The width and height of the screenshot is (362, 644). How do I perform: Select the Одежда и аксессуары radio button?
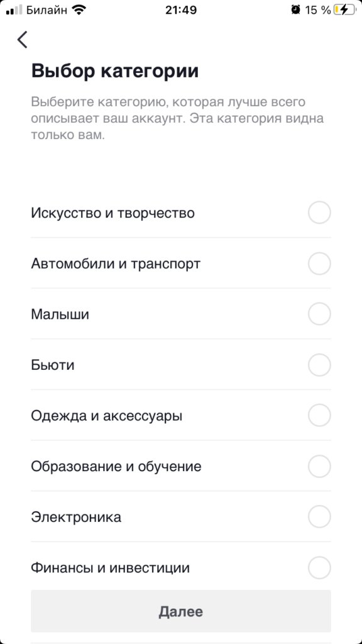pyautogui.click(x=320, y=416)
